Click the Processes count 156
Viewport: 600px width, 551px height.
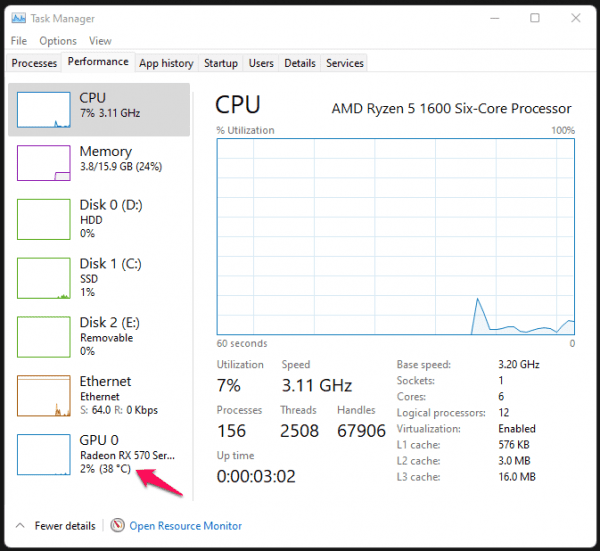tap(232, 431)
